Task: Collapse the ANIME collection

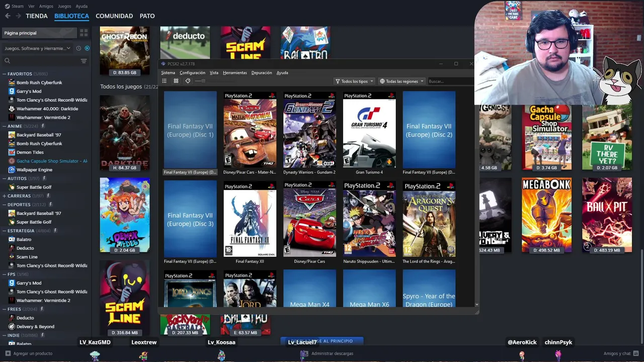Action: click(4, 126)
